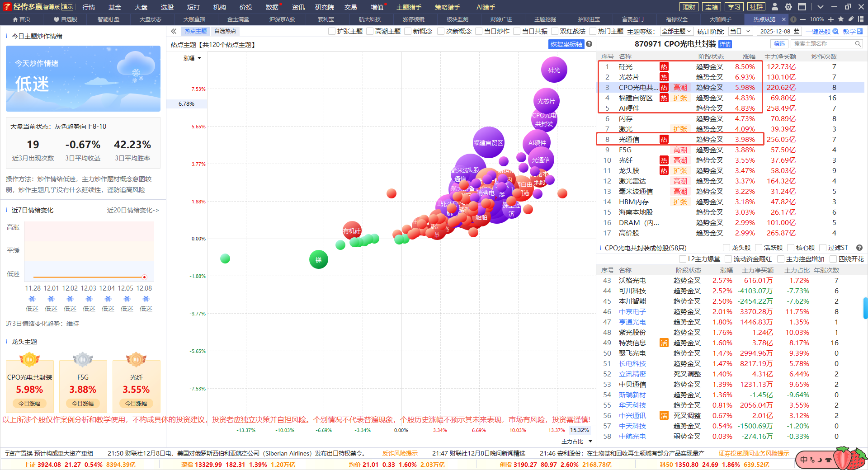The image size is (868, 470).
Task: Open the settings gear in title bar
Action: 788,7
